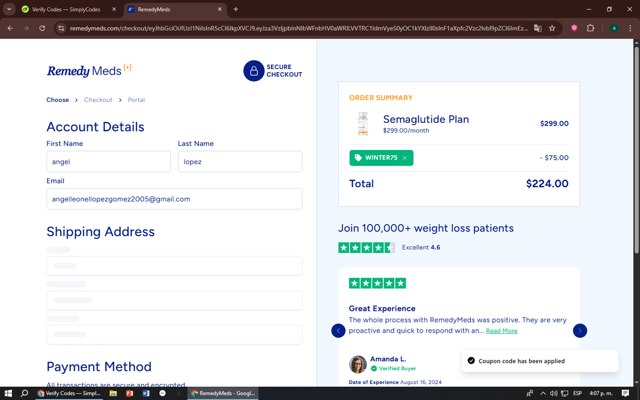The image size is (640, 400).
Task: Click the five-star review rating
Action: [x=378, y=283]
